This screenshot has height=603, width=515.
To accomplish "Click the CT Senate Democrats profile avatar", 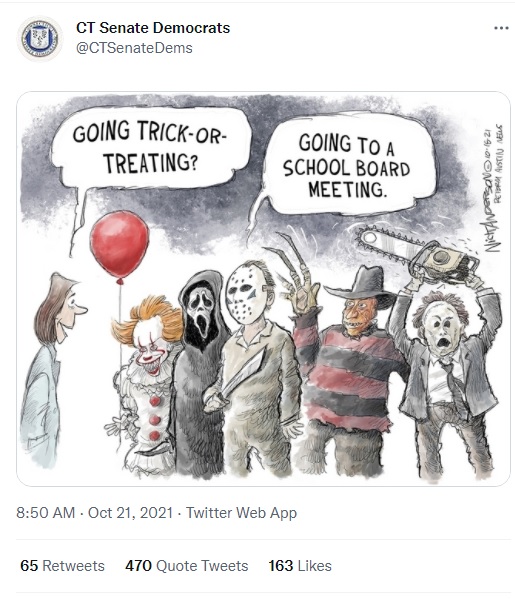I will pos(39,38).
